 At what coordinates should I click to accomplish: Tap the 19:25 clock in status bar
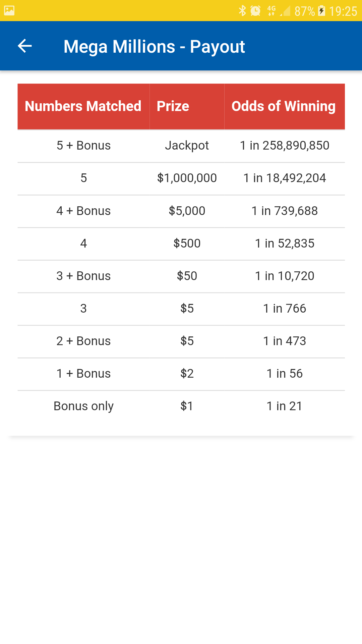343,11
